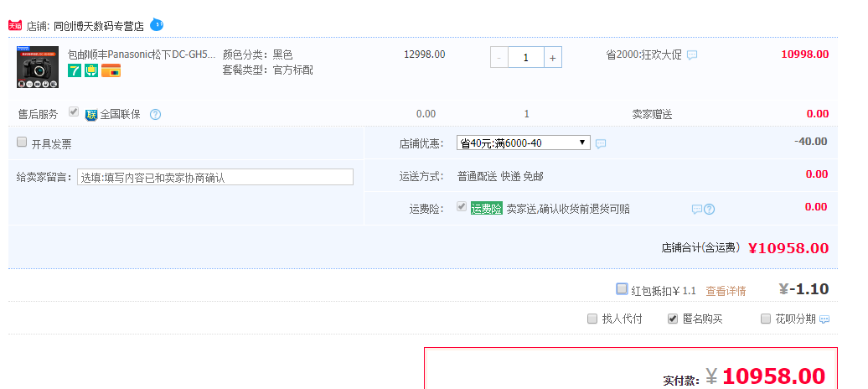The image size is (868, 389).
Task: Click the 给卖家留言 message input field
Action: pos(215,178)
